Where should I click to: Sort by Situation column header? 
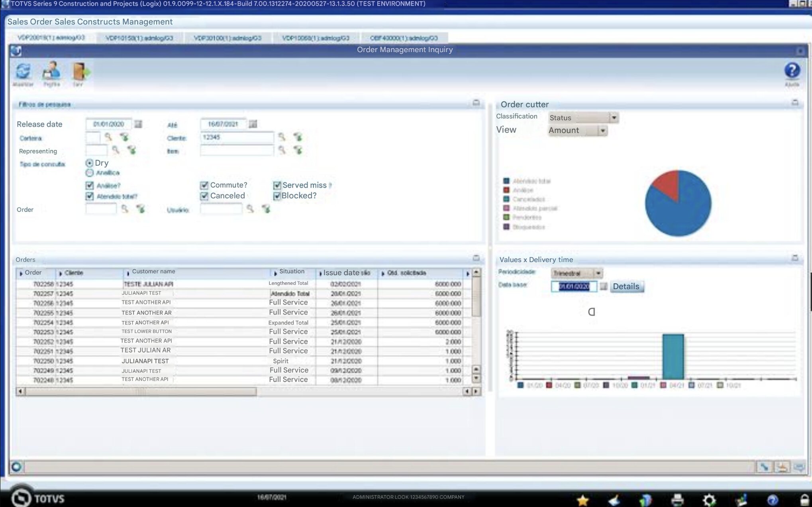[291, 272]
